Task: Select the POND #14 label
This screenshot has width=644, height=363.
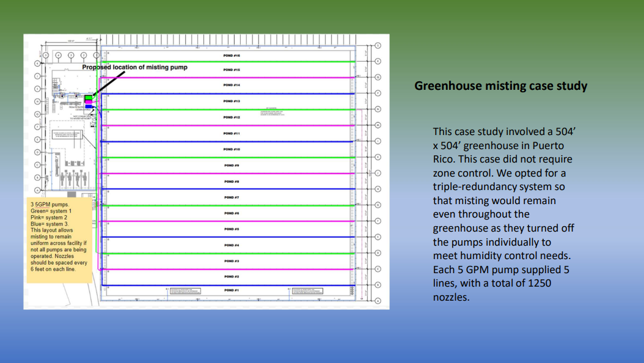Action: point(232,85)
